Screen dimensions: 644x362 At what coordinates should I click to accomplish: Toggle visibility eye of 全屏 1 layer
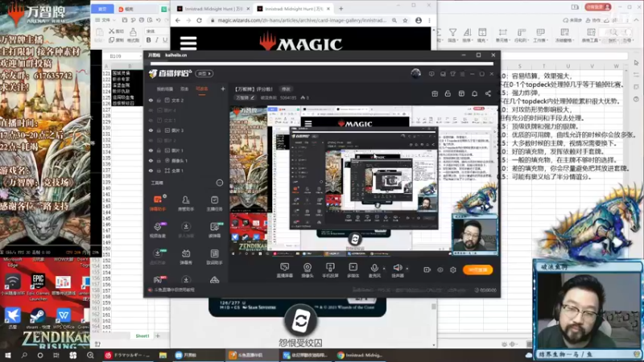click(151, 171)
